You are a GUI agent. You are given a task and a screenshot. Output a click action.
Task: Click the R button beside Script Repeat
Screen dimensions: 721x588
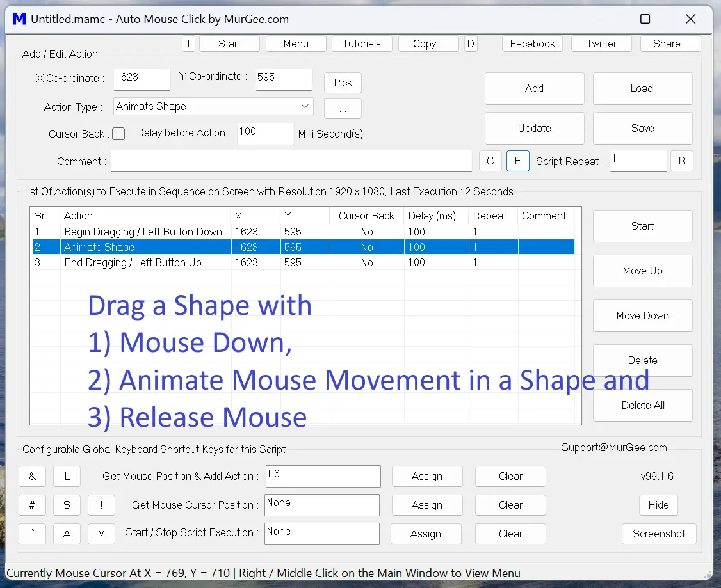pos(681,161)
